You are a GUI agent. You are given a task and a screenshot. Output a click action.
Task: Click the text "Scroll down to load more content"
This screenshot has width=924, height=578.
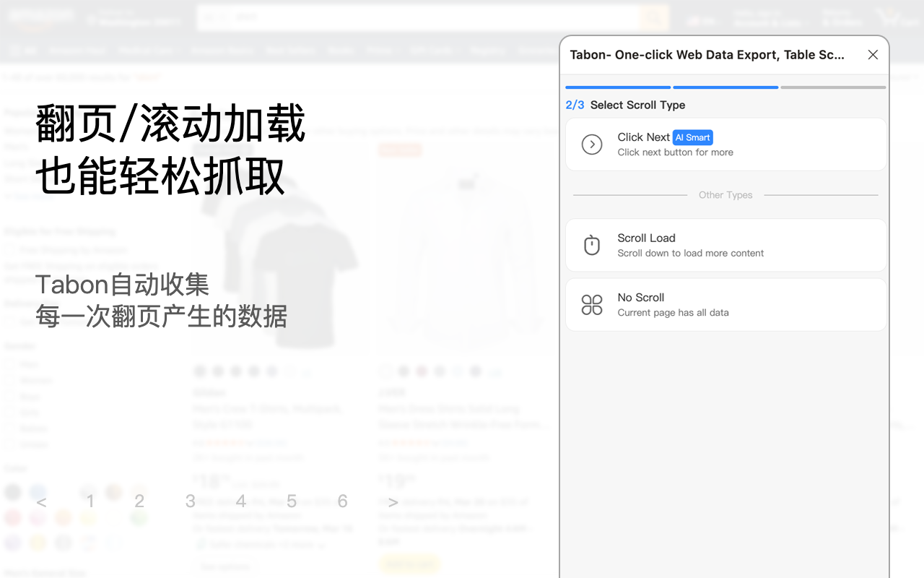coord(691,254)
